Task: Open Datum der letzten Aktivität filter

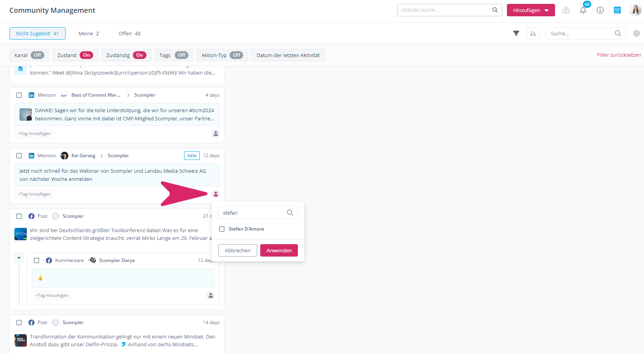Action: 288,55
